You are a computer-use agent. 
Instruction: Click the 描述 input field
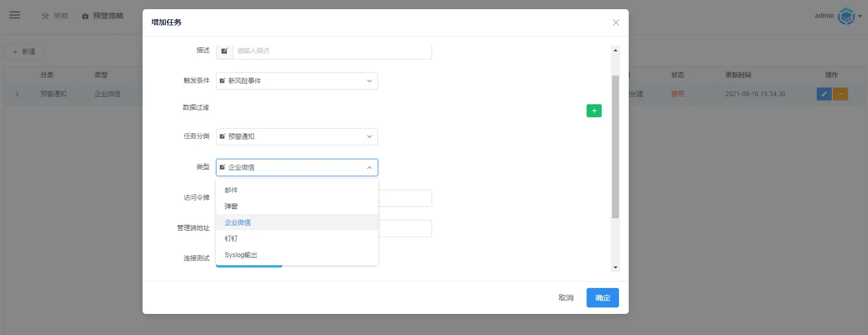(x=332, y=51)
